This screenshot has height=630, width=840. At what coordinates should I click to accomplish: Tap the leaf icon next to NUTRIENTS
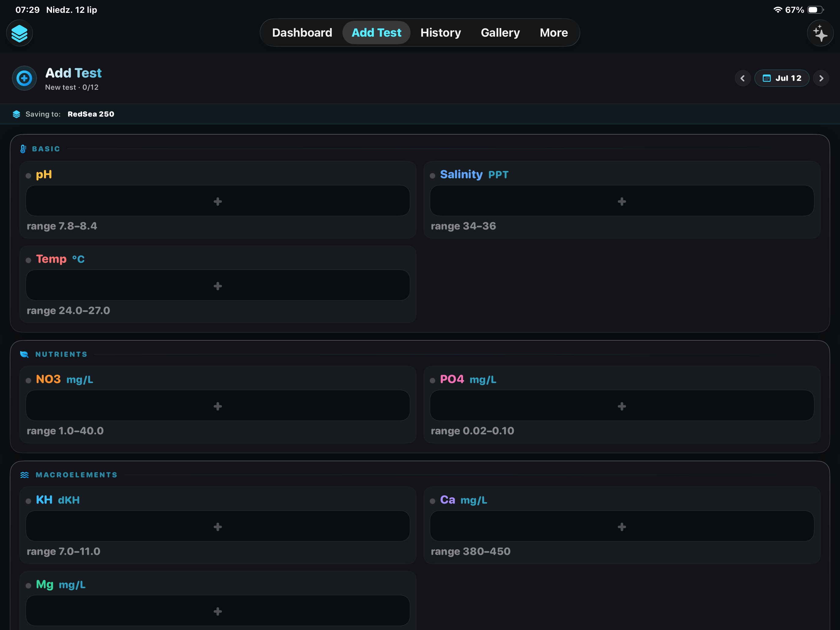(x=24, y=354)
